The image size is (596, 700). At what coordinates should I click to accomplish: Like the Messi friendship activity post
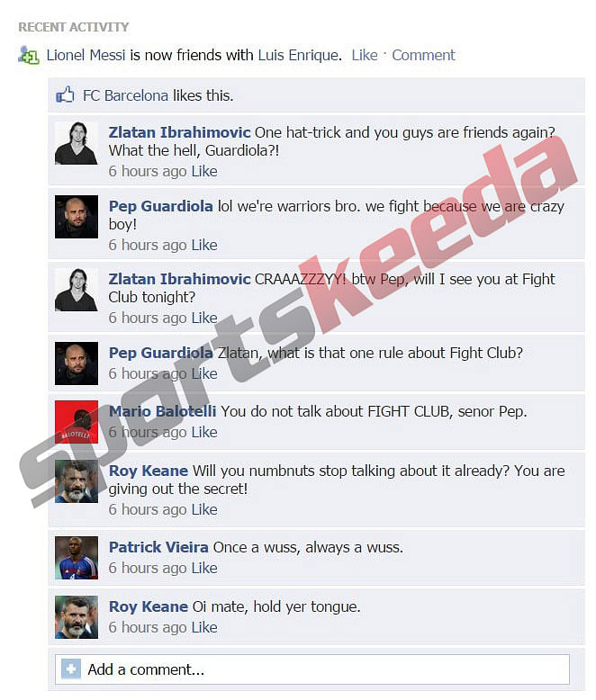365,55
